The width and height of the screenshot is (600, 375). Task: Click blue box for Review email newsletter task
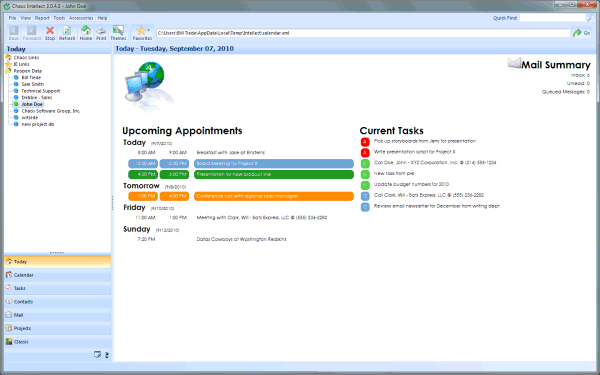tap(365, 207)
